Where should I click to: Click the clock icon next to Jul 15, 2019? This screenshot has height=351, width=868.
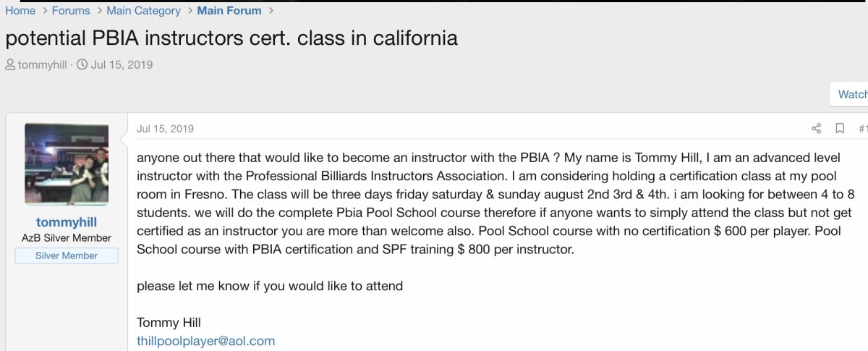pyautogui.click(x=82, y=65)
